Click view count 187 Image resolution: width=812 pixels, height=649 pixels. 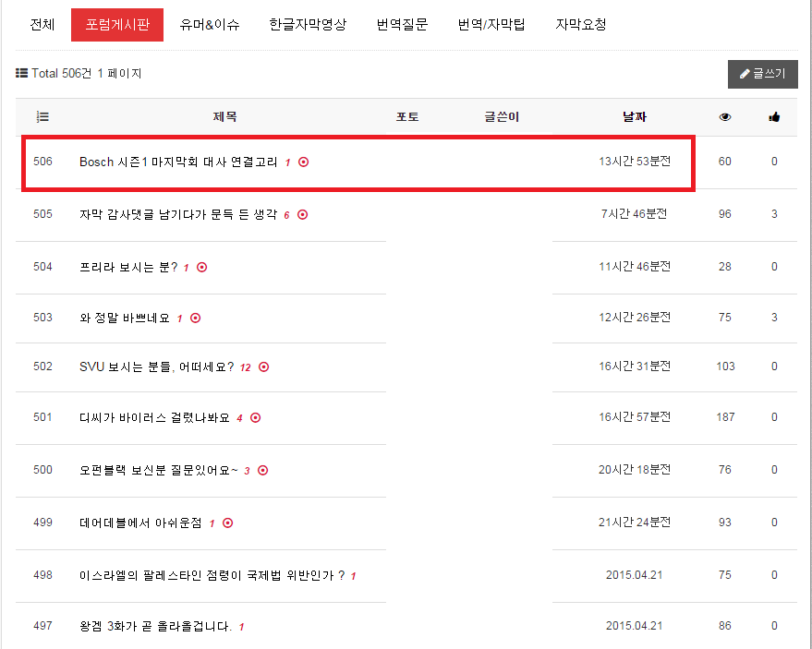pyautogui.click(x=725, y=417)
